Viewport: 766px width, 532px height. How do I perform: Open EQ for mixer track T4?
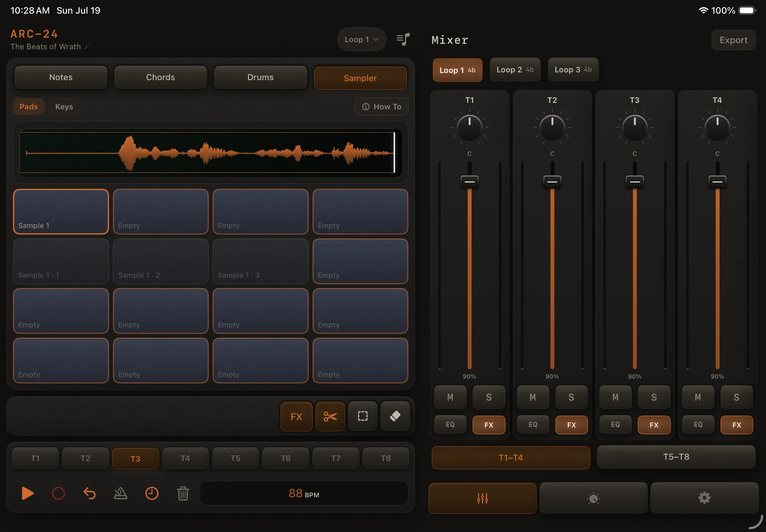(698, 424)
